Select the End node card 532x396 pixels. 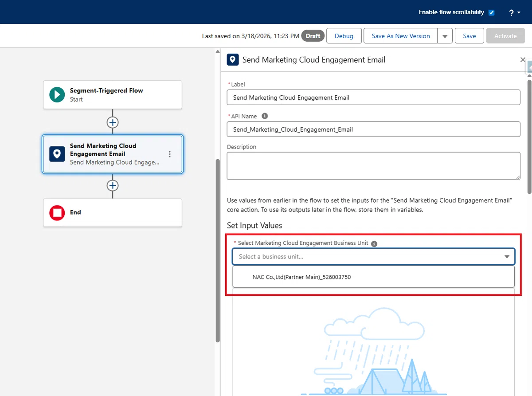(x=113, y=213)
